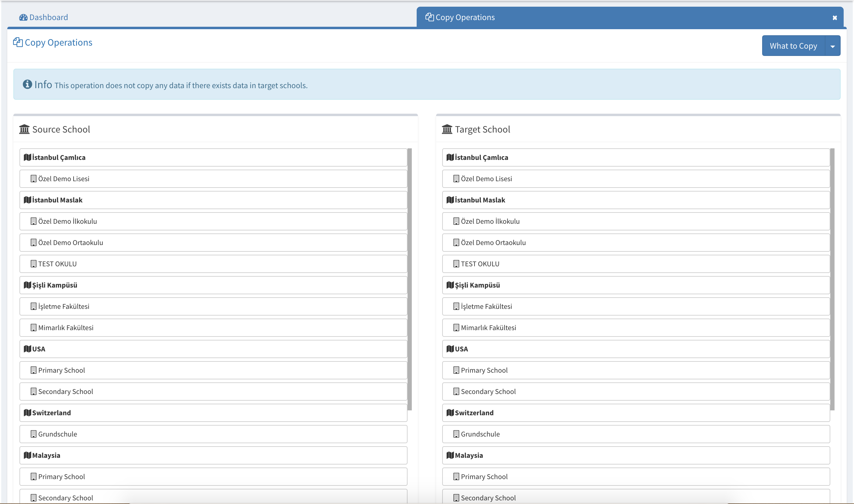Click map icon beside target Switzerland

pyautogui.click(x=450, y=413)
